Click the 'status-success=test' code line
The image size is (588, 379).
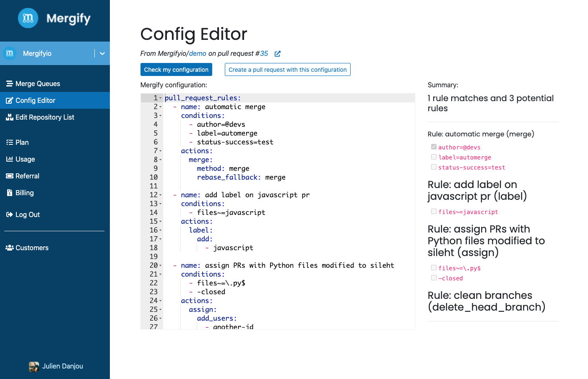231,142
